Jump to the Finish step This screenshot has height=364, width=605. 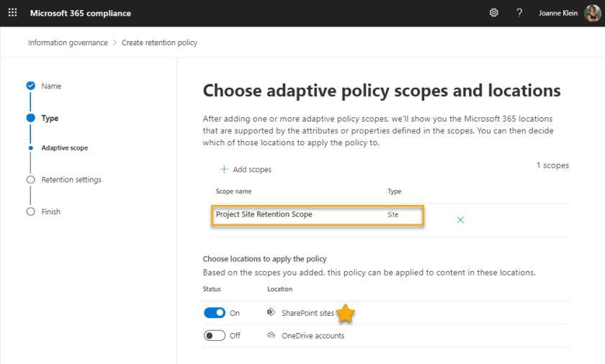[51, 211]
